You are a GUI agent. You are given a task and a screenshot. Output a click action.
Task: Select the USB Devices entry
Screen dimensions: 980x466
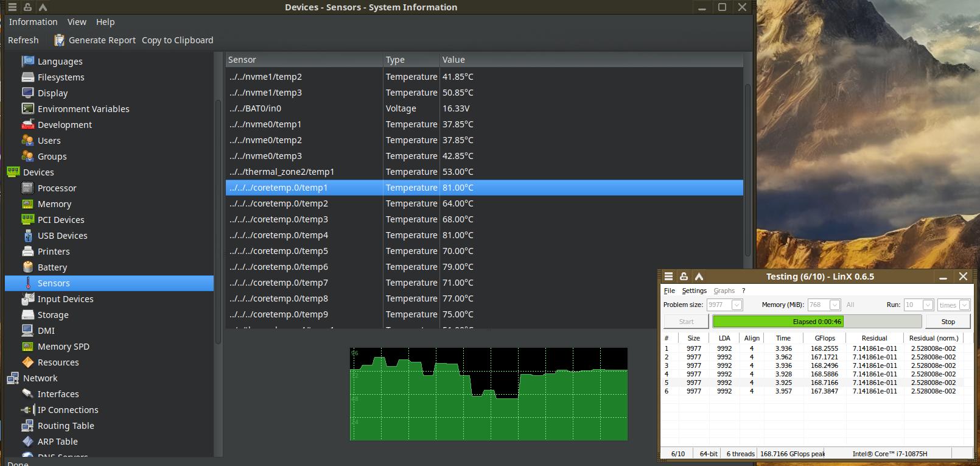click(x=62, y=236)
